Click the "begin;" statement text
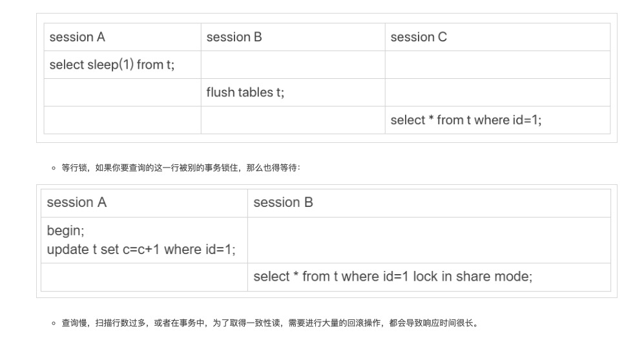 (65, 231)
